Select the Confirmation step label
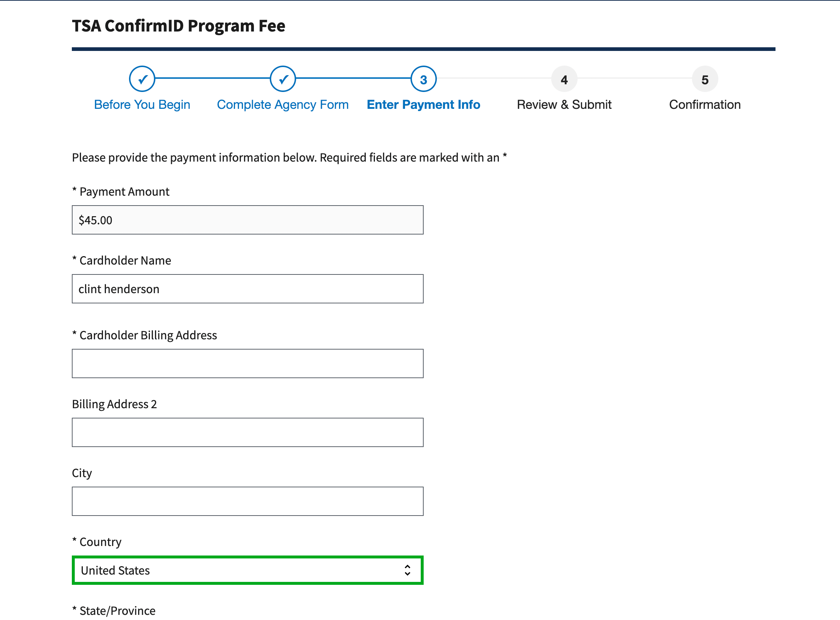The image size is (840, 620). (x=704, y=104)
